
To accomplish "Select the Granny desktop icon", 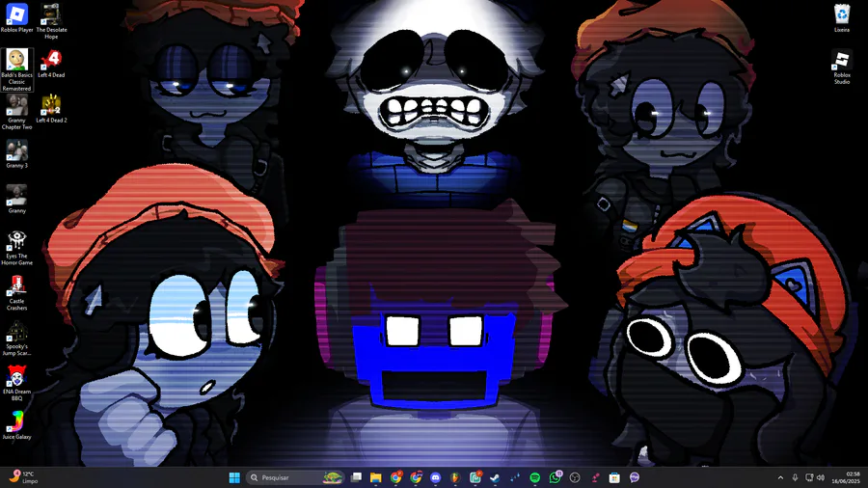I will point(16,200).
